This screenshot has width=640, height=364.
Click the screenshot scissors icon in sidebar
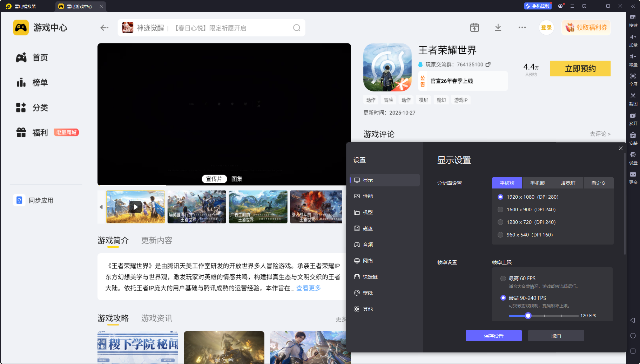click(633, 96)
